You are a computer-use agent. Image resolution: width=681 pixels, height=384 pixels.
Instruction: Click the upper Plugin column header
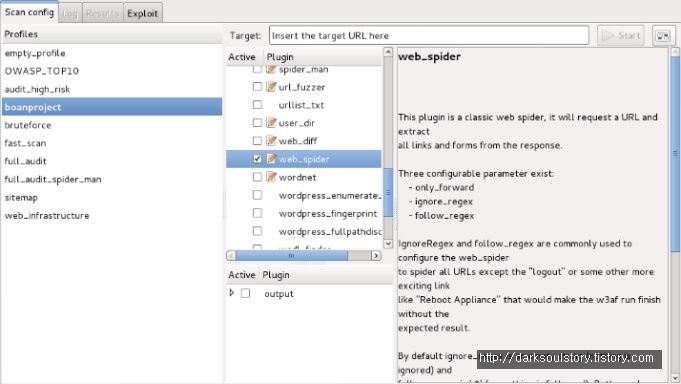tap(322, 57)
